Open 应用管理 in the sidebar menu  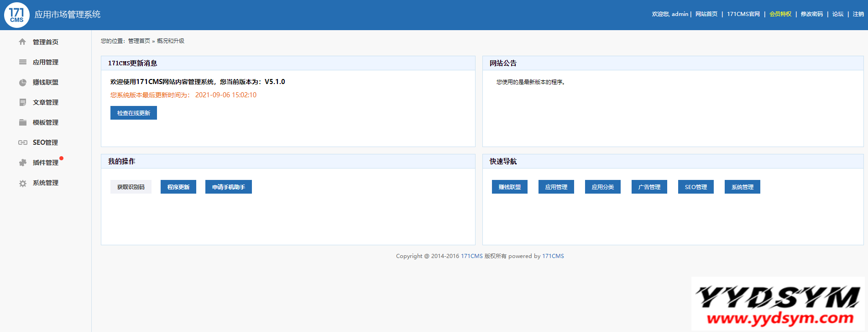click(x=45, y=62)
